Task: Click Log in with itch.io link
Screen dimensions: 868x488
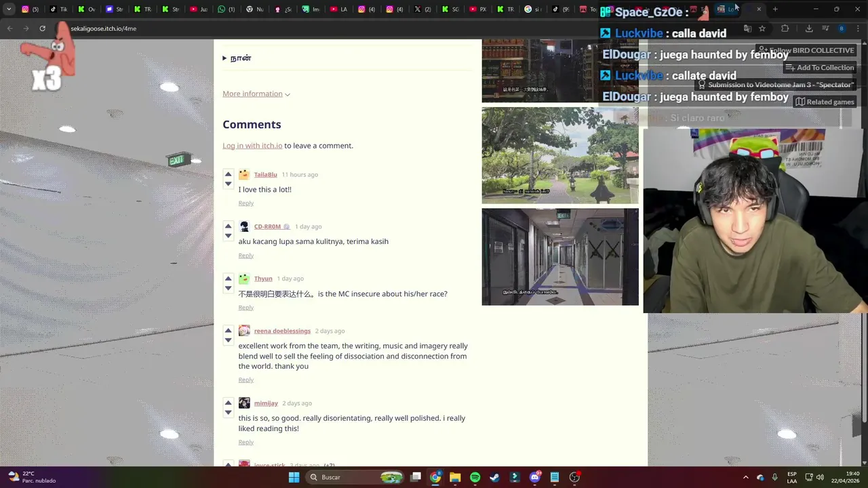Action: (x=252, y=146)
